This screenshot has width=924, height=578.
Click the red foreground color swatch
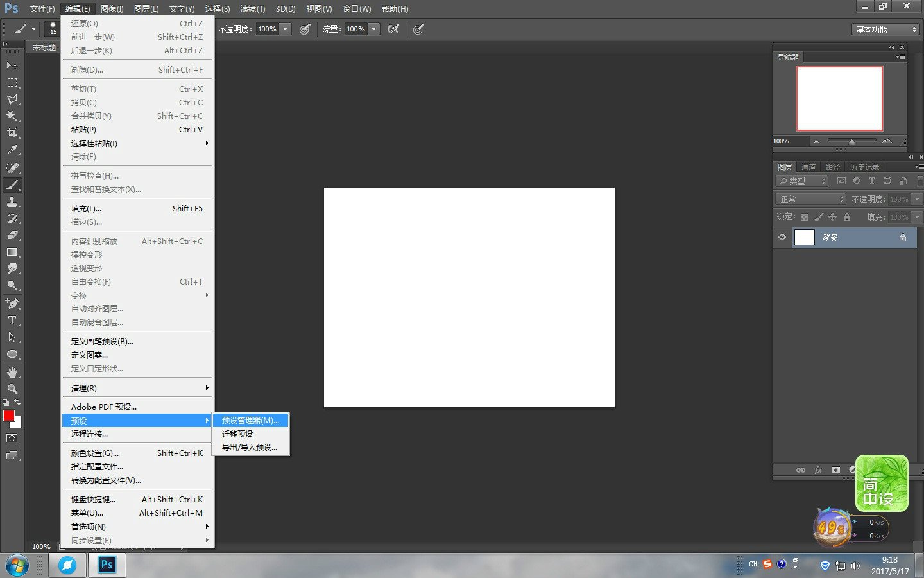pyautogui.click(x=9, y=416)
